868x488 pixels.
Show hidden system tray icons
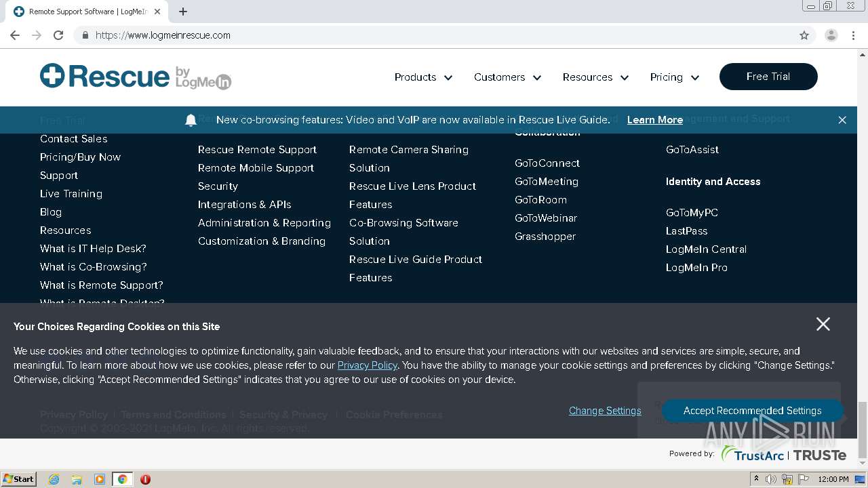tap(757, 479)
